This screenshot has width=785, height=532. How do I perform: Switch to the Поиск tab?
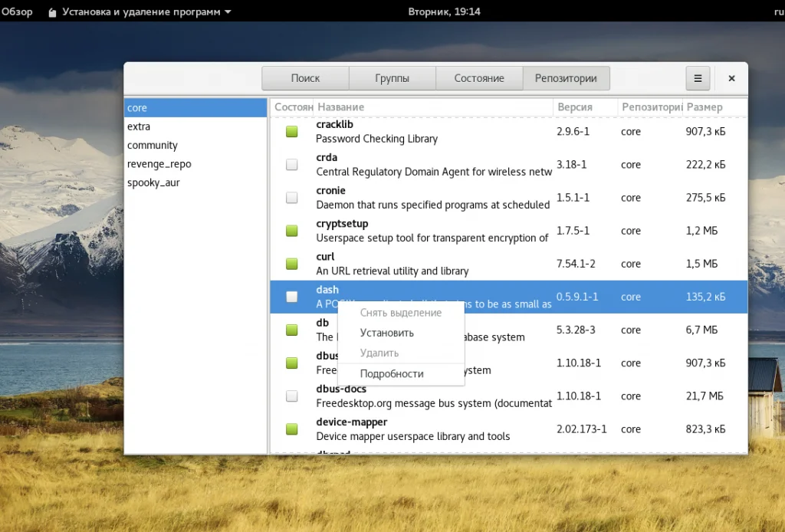[x=305, y=78]
